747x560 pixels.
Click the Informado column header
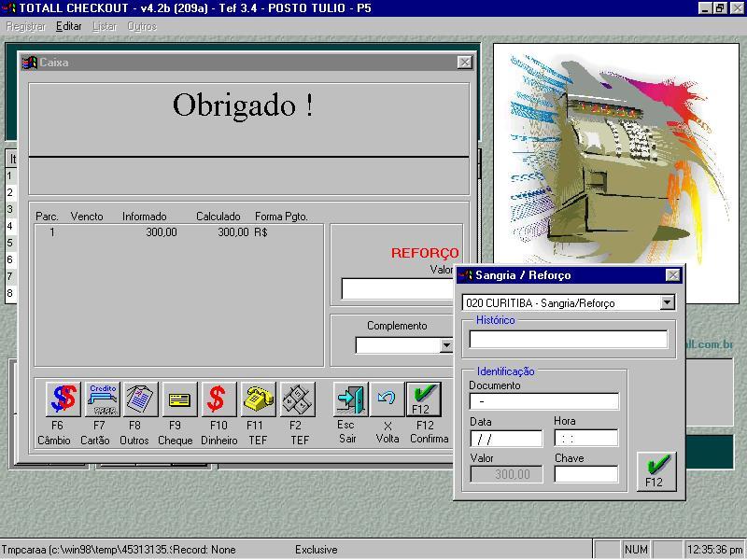point(145,217)
